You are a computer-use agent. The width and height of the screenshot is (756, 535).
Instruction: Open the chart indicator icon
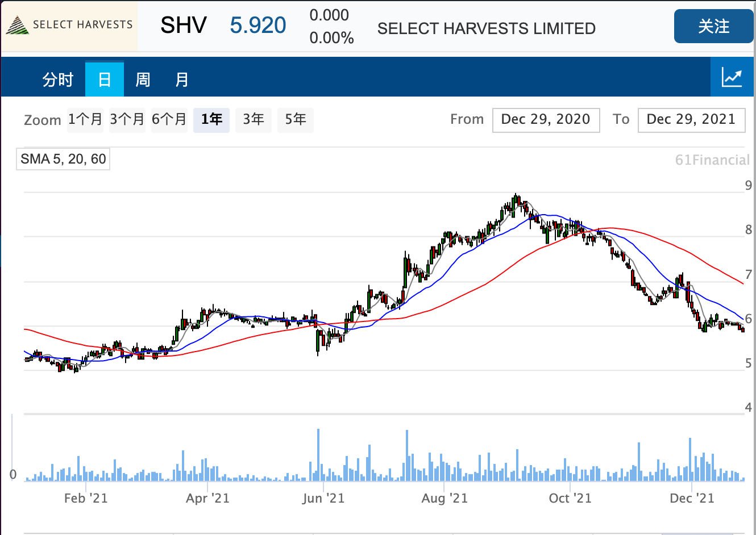pos(732,77)
